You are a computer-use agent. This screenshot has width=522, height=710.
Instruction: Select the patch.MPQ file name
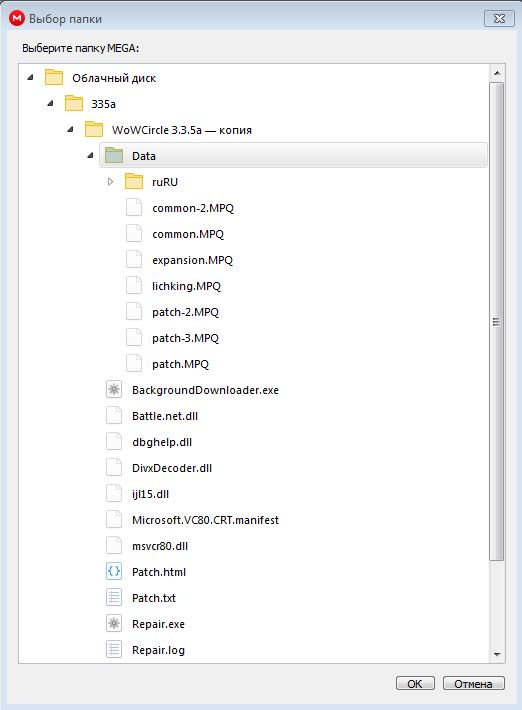(x=181, y=364)
